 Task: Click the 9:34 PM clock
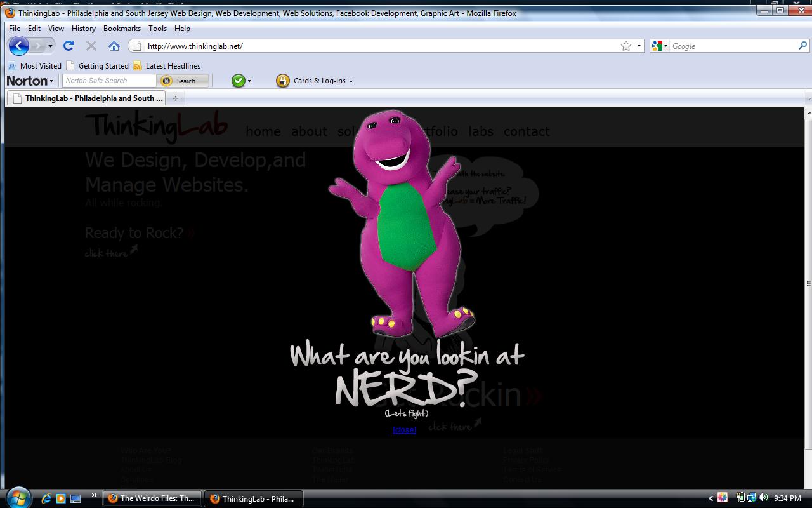coord(787,498)
